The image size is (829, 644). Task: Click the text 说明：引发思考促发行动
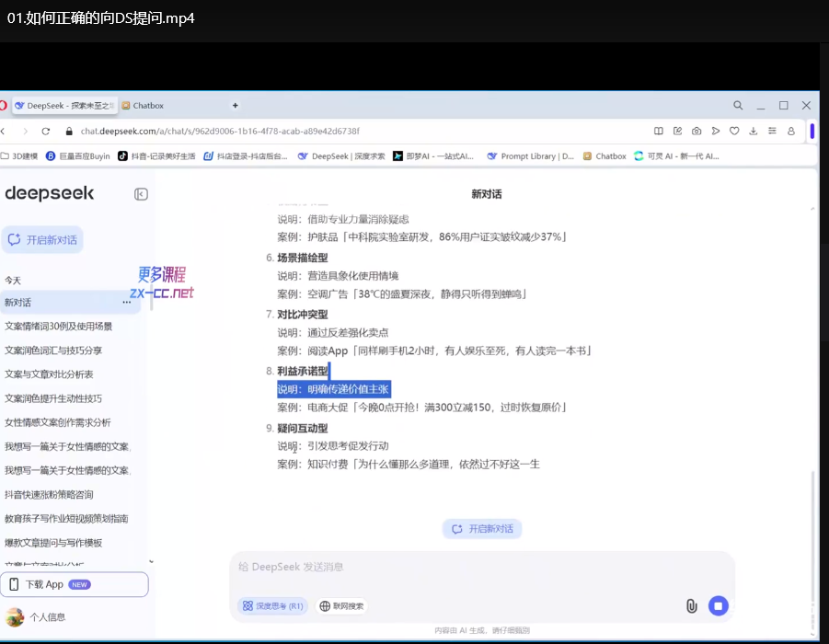tap(333, 446)
